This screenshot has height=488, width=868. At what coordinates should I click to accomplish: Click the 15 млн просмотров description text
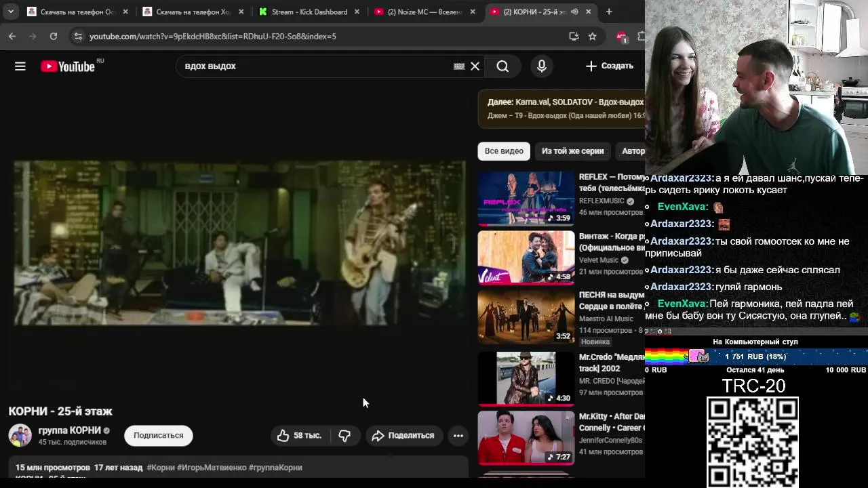pyautogui.click(x=53, y=468)
